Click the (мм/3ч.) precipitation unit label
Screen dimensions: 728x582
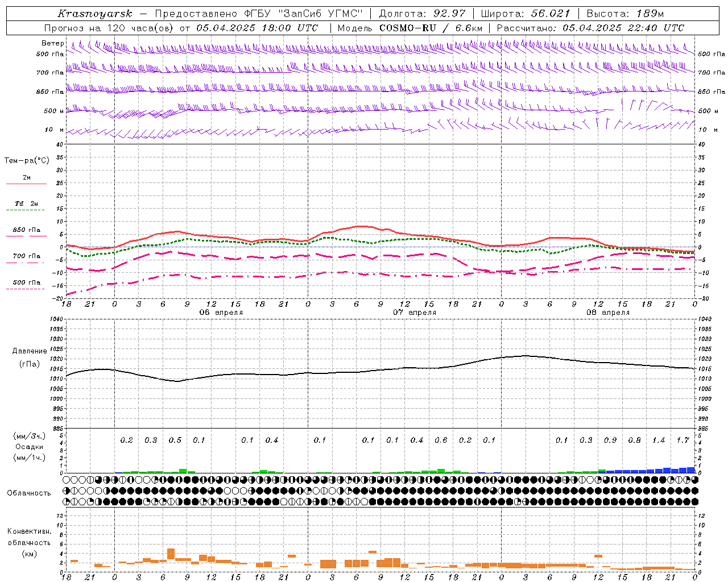29,436
